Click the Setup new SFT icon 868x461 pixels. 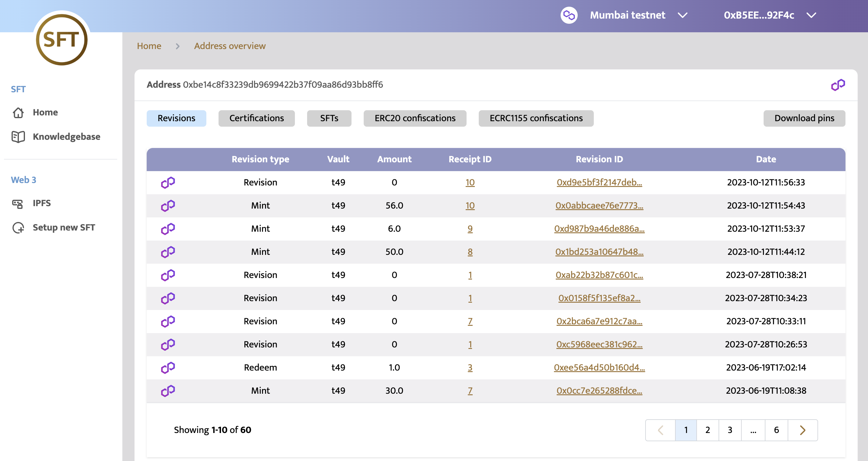click(x=18, y=228)
